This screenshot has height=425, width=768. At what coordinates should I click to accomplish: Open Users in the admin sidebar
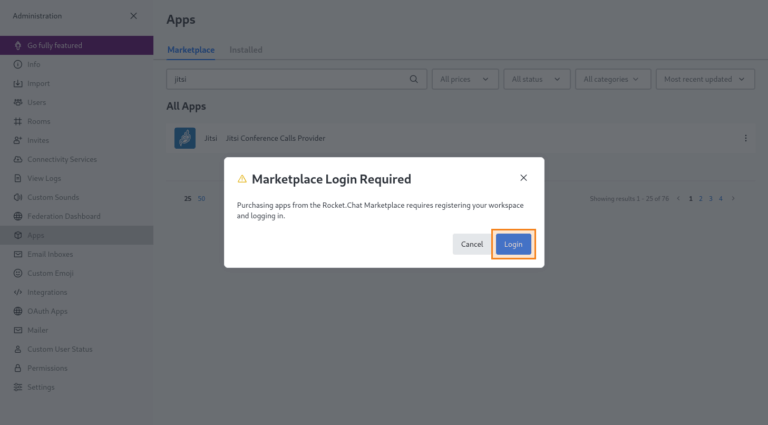tap(36, 102)
